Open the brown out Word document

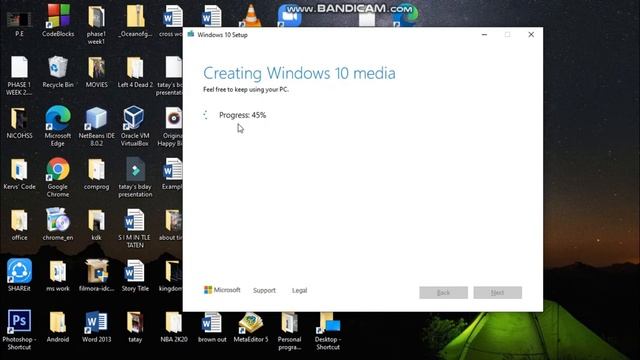[212, 328]
